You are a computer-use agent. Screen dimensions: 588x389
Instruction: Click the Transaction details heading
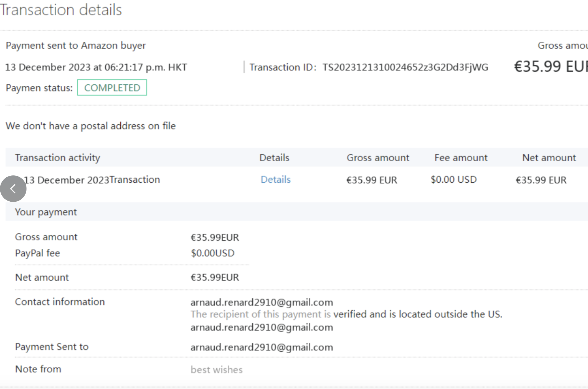click(61, 10)
